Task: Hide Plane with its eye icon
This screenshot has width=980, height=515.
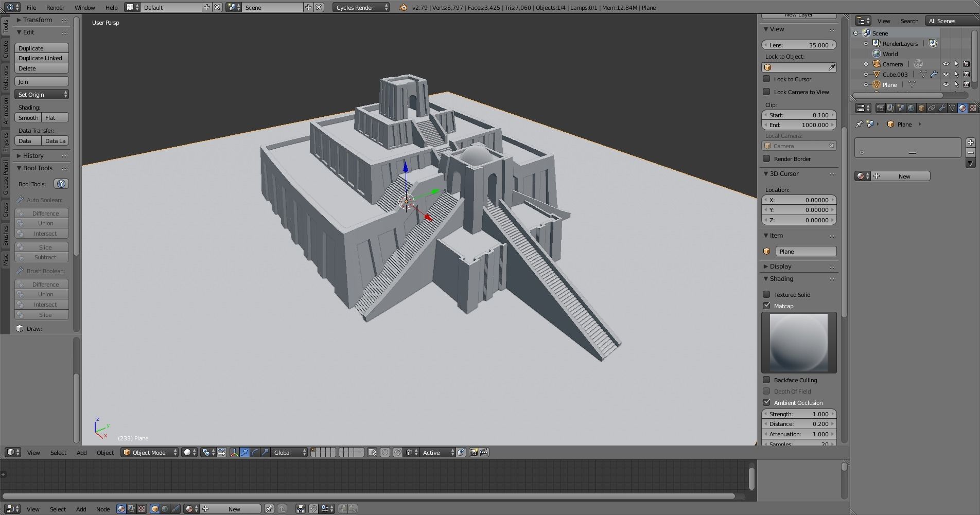Action: [946, 84]
